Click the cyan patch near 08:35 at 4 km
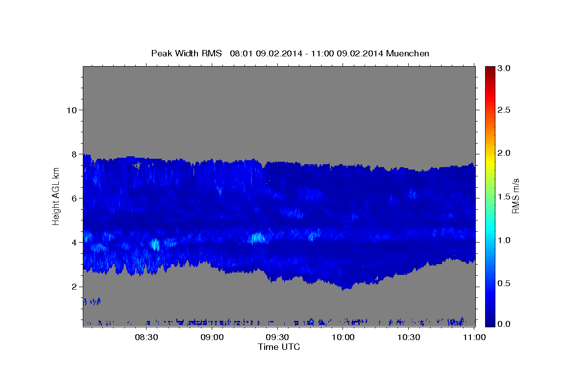Screen dimensions: 588x392 pyautogui.click(x=155, y=244)
